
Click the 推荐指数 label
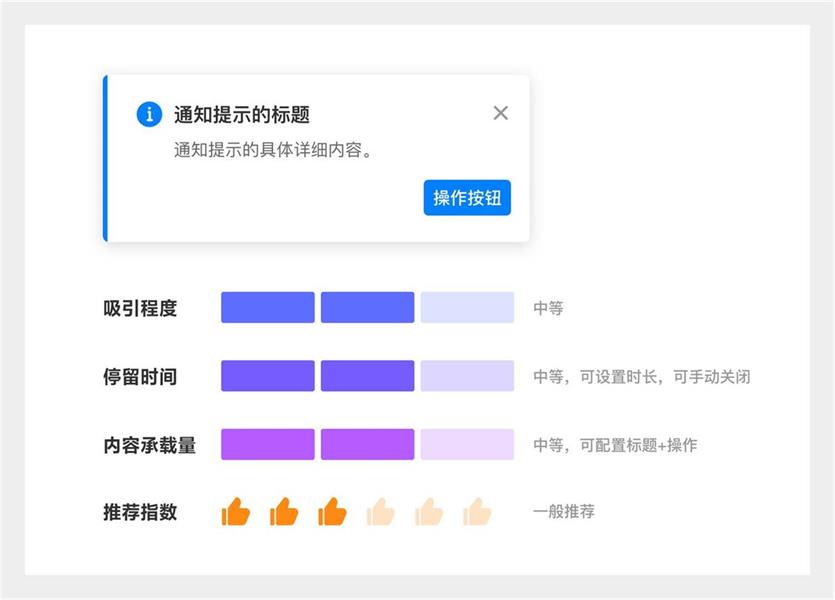140,512
